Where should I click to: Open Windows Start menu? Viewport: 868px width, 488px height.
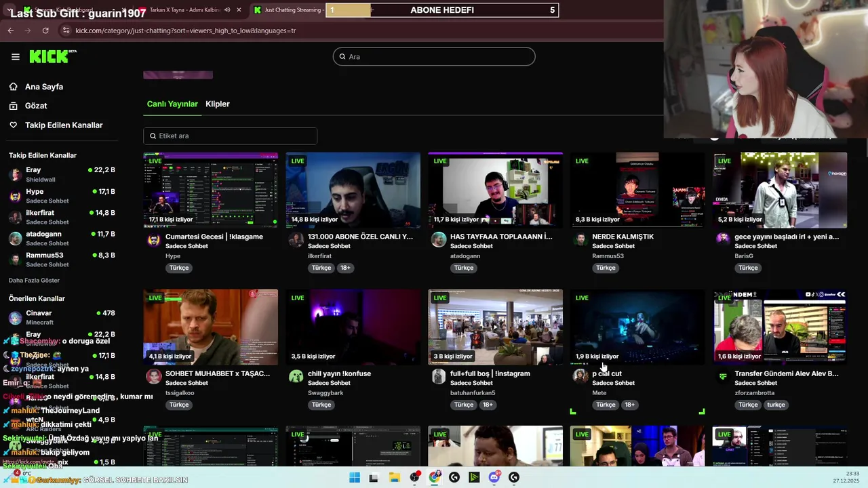tap(355, 478)
